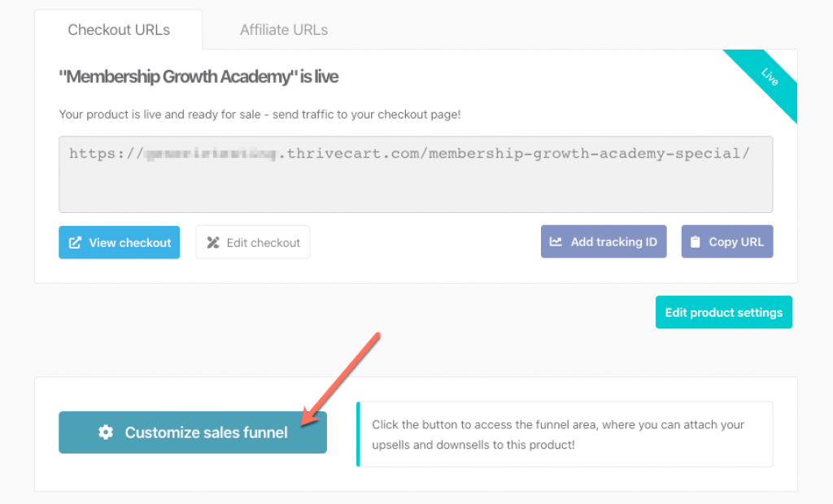Open the Affiliate URLs tab
The image size is (833, 504).
click(284, 30)
